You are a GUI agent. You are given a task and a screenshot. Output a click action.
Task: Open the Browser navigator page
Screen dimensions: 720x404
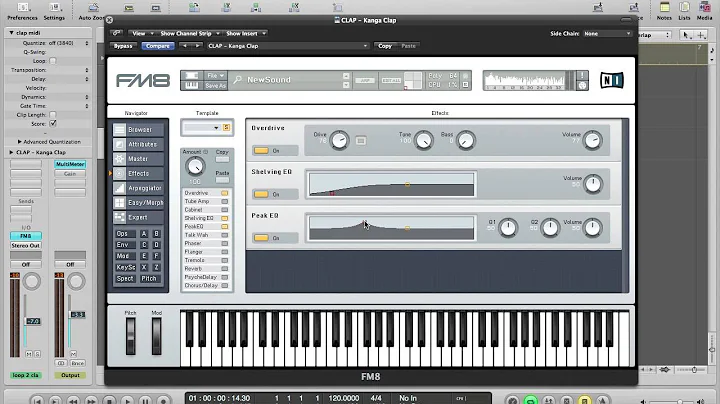click(138, 130)
